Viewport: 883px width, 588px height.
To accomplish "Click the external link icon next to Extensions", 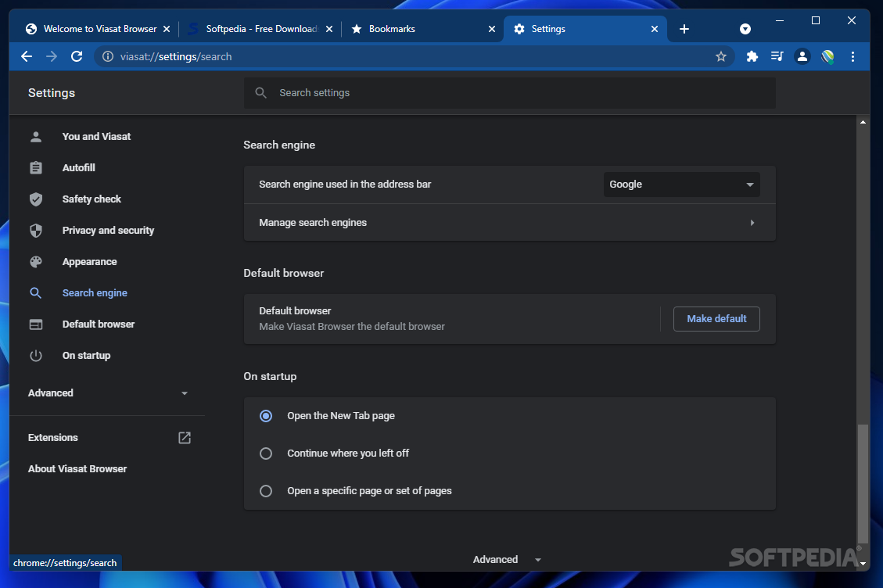I will (x=185, y=438).
